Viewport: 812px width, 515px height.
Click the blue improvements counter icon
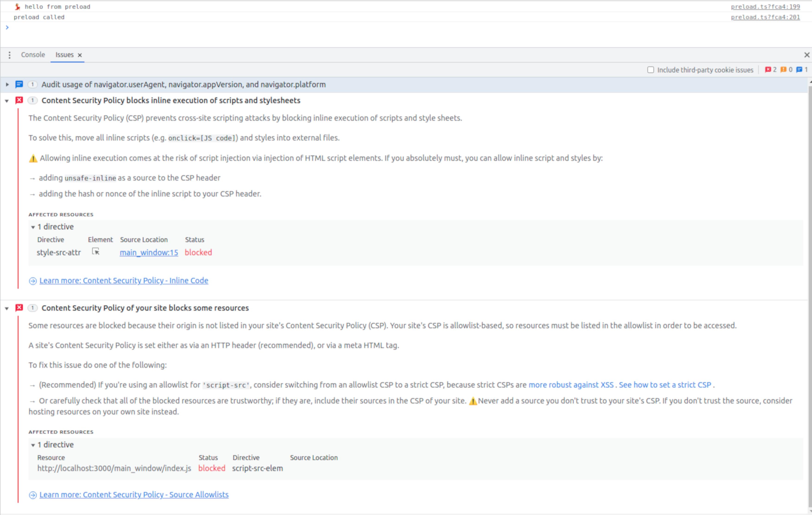(x=799, y=70)
